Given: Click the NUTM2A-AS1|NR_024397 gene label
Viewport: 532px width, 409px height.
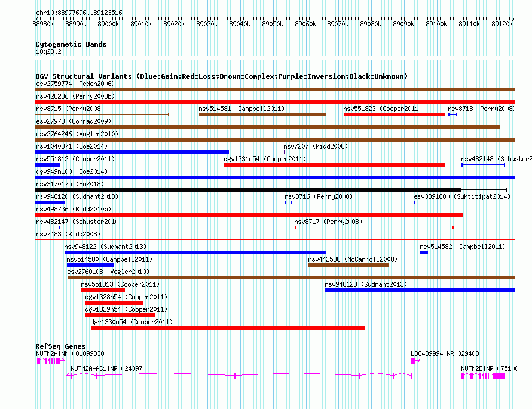Looking at the screenshot, I should (x=106, y=368).
